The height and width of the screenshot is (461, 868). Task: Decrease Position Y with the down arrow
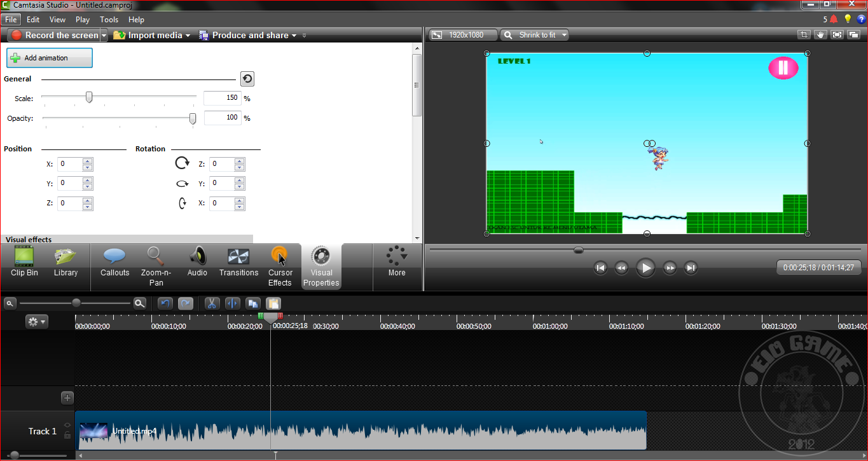(x=88, y=187)
